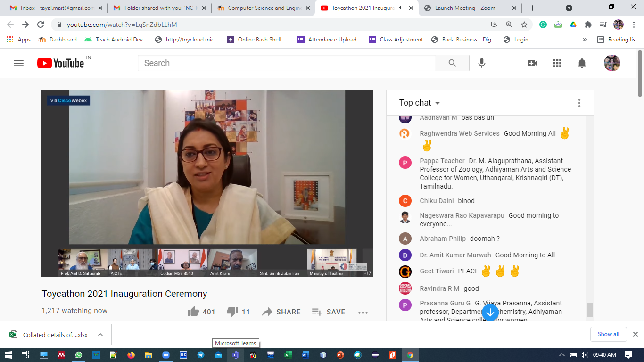644x362 pixels.
Task: Click inside the YouTube search field
Action: pos(286,63)
